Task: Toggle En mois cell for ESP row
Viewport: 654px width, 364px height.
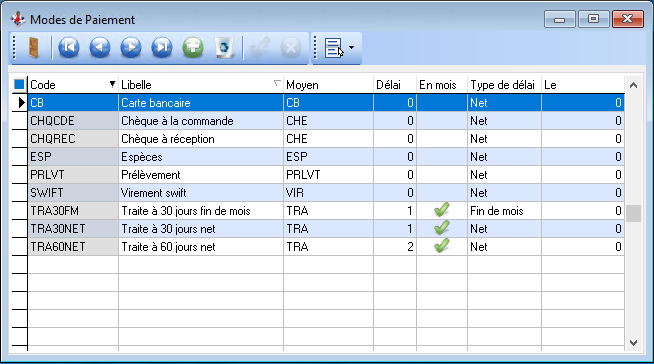Action: pyautogui.click(x=442, y=157)
